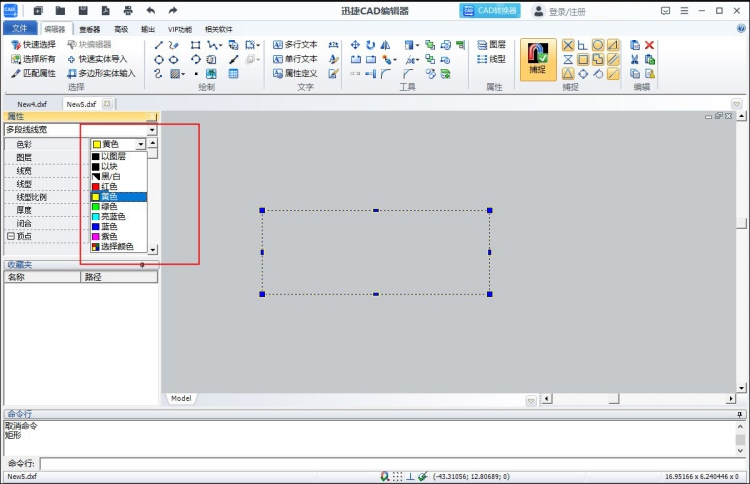
Task: Open the 多段线线宽 object type dropdown
Action: pyautogui.click(x=152, y=130)
